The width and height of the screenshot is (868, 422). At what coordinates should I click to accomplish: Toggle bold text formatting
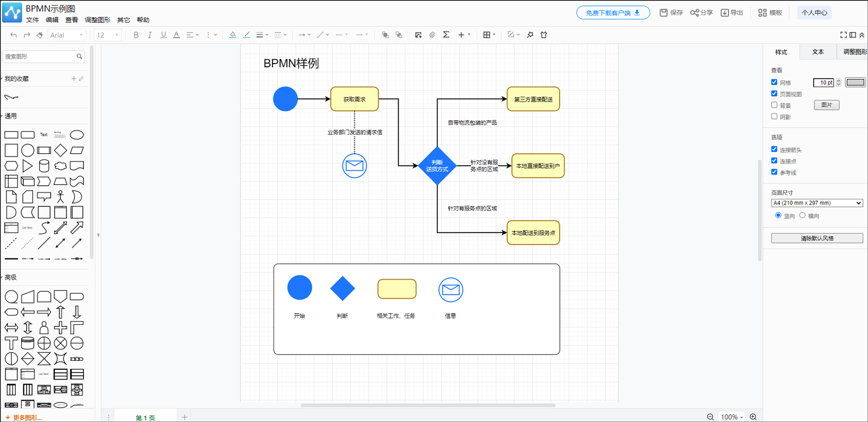(x=136, y=35)
